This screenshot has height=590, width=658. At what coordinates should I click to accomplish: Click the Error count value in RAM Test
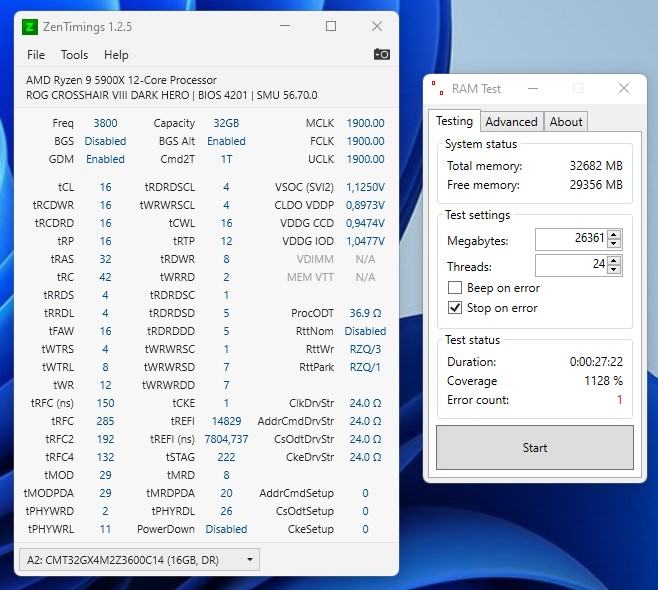point(619,400)
